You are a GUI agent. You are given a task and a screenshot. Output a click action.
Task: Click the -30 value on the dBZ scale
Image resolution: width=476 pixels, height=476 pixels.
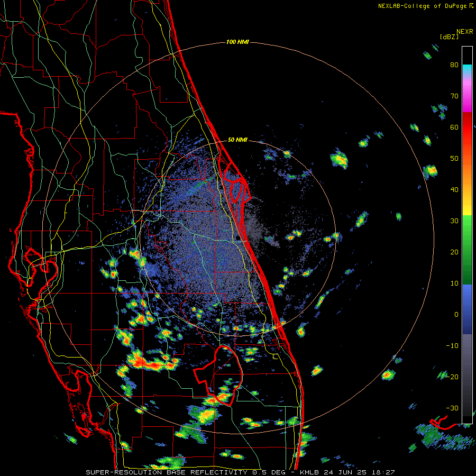452,408
